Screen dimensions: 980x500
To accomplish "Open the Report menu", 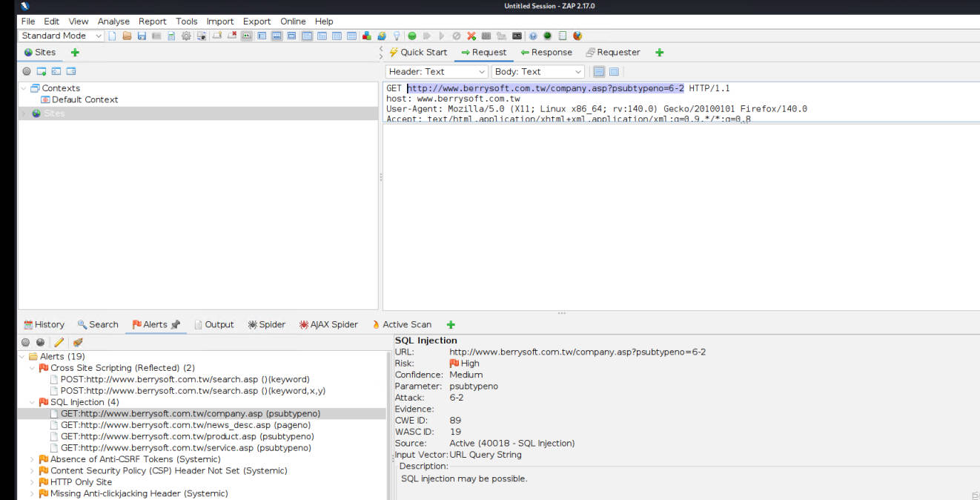I will (x=153, y=22).
